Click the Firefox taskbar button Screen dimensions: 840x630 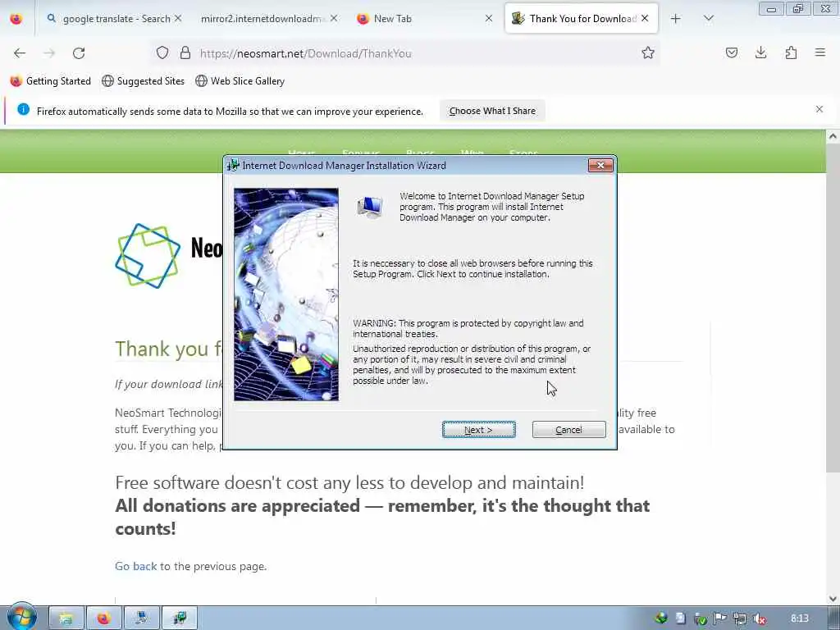(104, 619)
